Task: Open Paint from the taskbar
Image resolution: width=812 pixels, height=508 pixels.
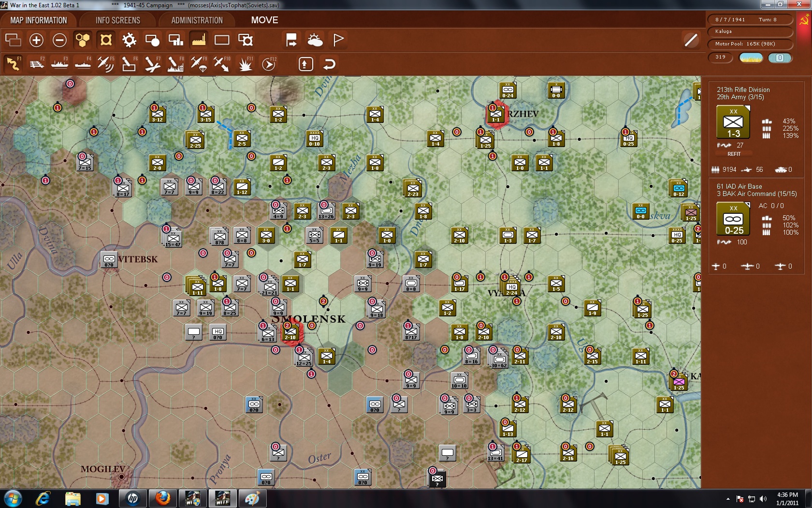Action: [252, 498]
